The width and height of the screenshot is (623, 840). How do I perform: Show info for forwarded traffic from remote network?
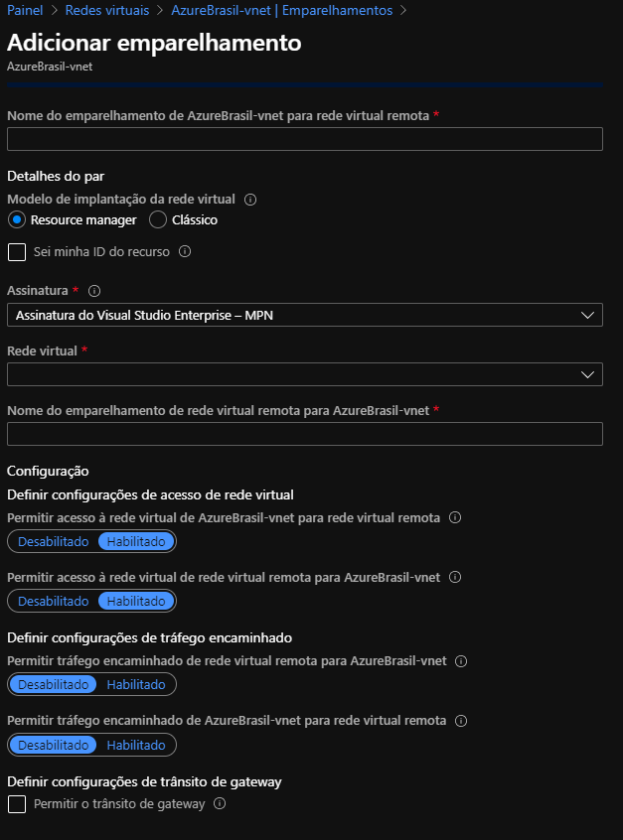461,661
